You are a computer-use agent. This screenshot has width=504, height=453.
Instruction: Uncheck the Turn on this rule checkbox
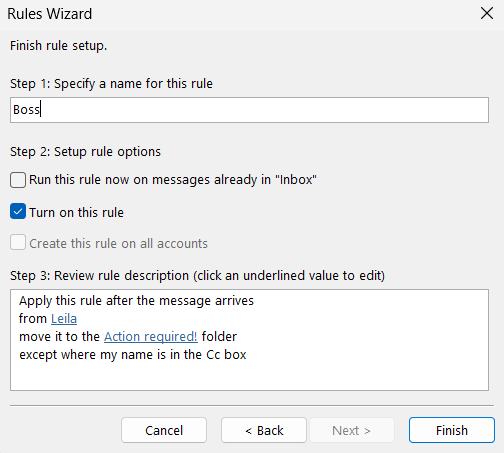pos(18,212)
